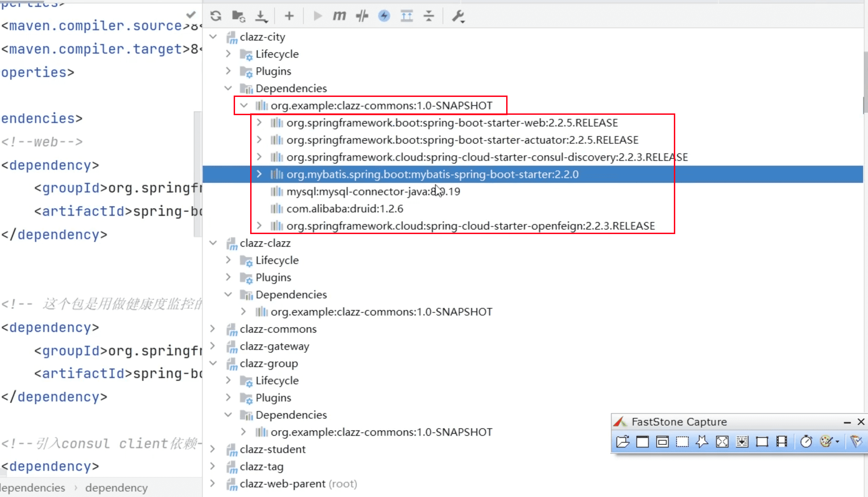This screenshot has width=868, height=497.
Task: Expand the clazz-commons module
Action: tap(213, 329)
